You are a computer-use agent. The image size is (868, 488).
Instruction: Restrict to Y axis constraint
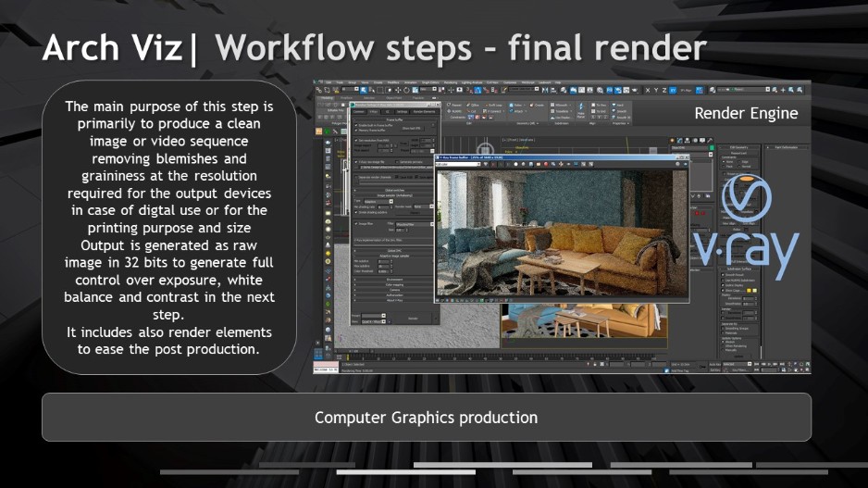click(656, 91)
